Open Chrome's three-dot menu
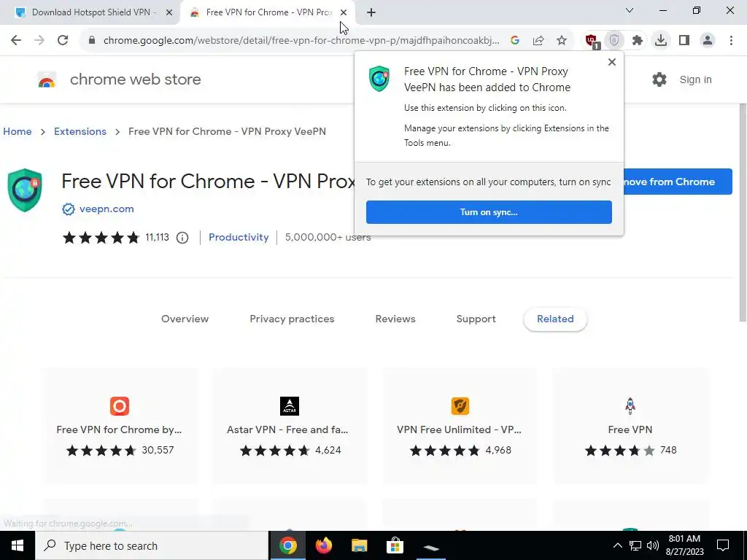Screen dimensions: 747x560 coord(731,41)
